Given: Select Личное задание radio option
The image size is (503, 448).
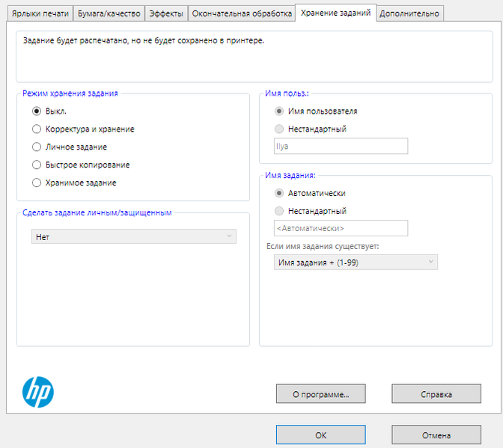Looking at the screenshot, I should (37, 147).
